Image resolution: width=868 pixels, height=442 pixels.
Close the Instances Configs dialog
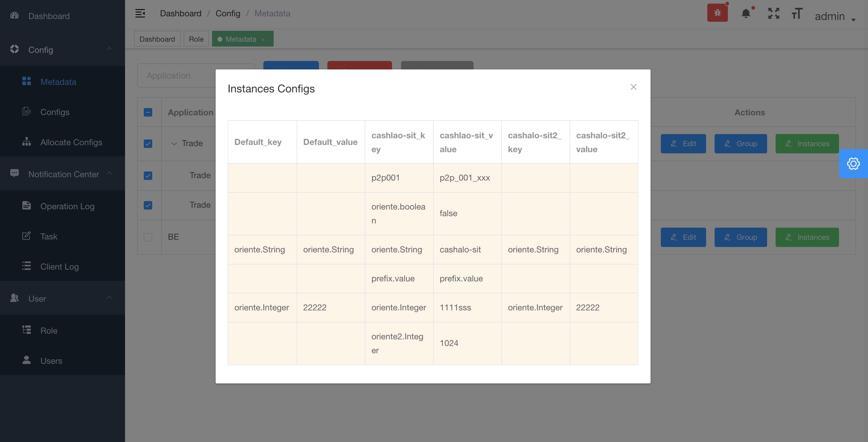point(633,87)
